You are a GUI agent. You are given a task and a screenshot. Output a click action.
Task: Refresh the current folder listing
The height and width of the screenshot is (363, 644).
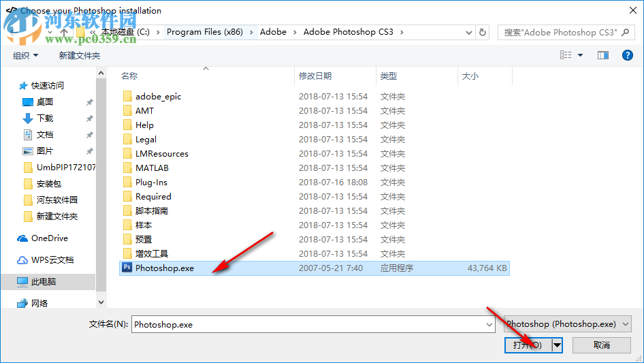483,32
